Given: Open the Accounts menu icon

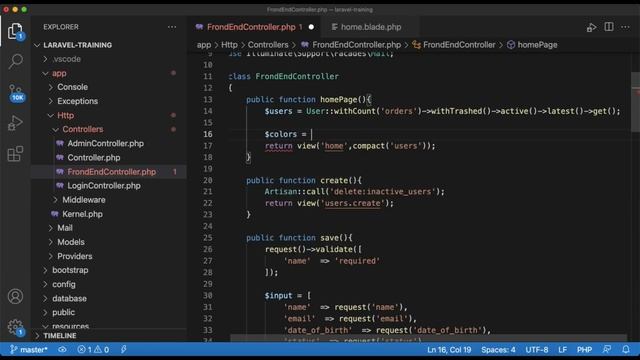Looking at the screenshot, I should pyautogui.click(x=16, y=296).
